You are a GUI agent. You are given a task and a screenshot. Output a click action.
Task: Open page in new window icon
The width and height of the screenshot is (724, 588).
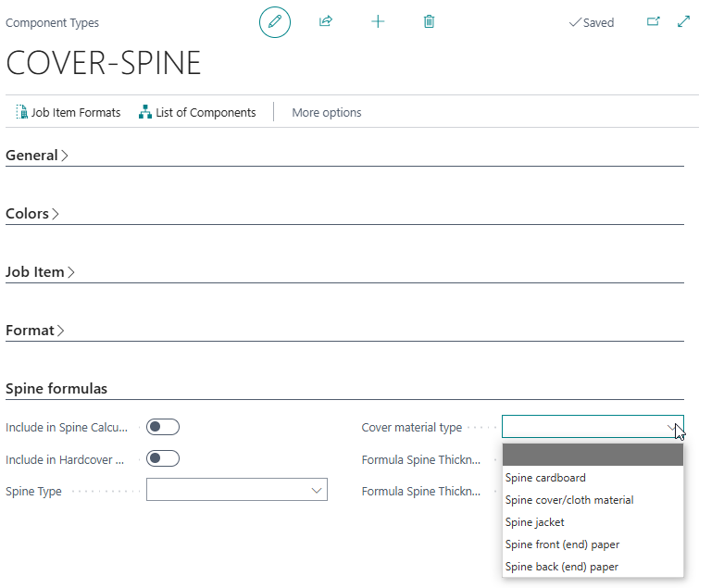coord(653,21)
